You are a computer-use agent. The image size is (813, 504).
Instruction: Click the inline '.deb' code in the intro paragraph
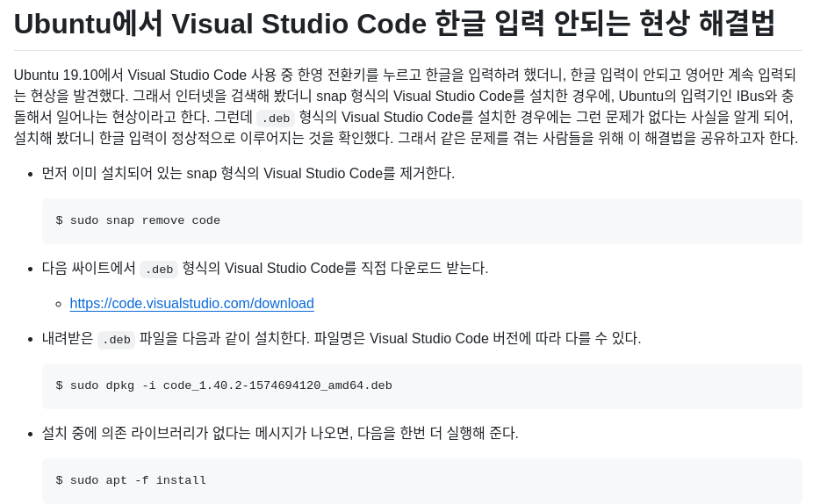click(276, 119)
